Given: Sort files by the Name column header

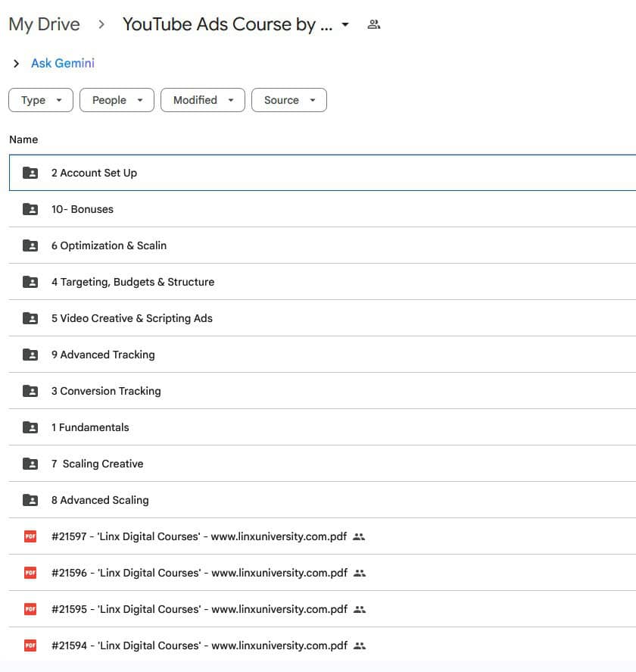Looking at the screenshot, I should point(23,139).
